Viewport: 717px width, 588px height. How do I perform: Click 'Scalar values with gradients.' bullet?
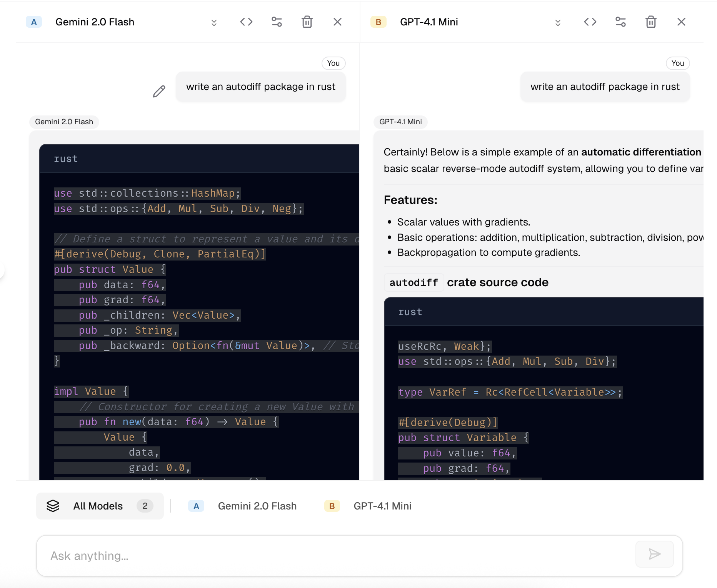[464, 222]
